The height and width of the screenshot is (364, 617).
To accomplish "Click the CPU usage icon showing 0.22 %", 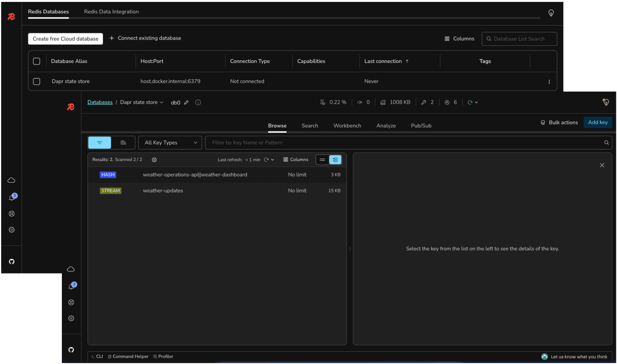I will click(x=323, y=102).
